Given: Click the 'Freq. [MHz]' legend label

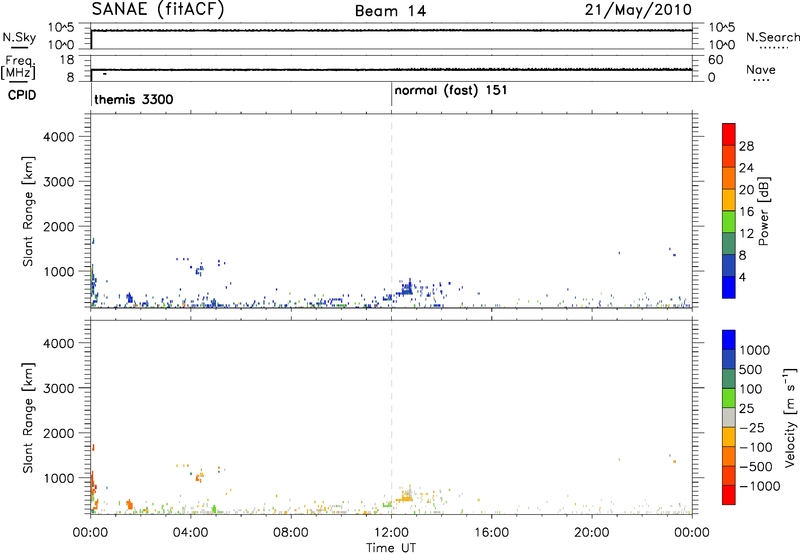Looking at the screenshot, I should pyautogui.click(x=19, y=67).
